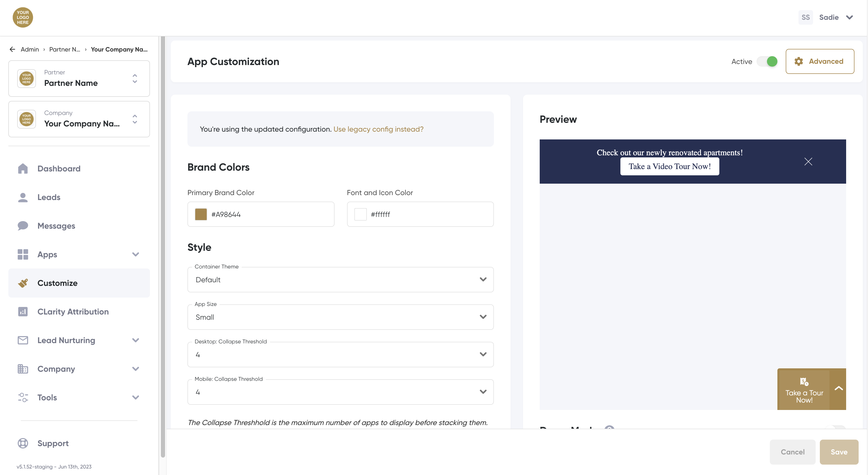Screen dimensions: 868x475
Task: Click the Messages chat bubble icon
Action: tap(23, 226)
